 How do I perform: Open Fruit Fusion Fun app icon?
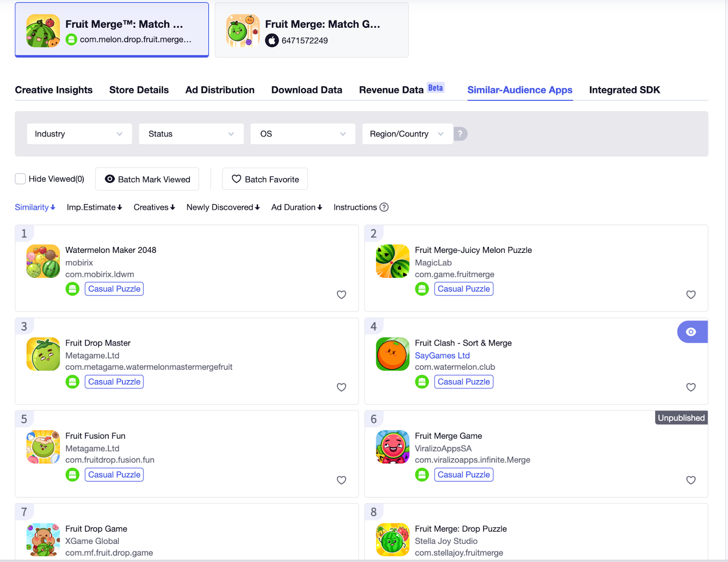coord(43,447)
